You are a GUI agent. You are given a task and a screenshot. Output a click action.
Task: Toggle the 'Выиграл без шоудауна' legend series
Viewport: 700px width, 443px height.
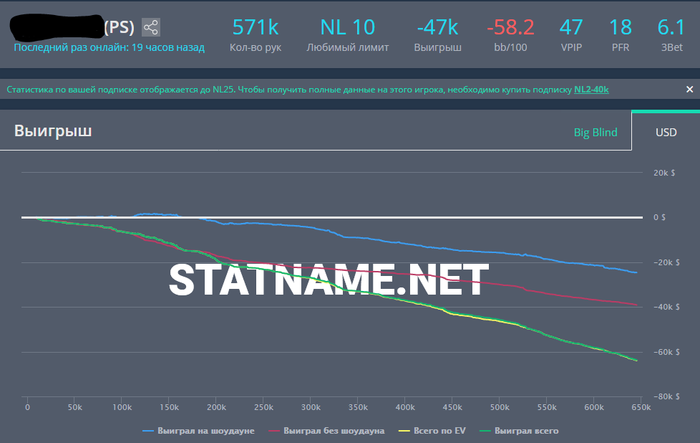pos(326,431)
